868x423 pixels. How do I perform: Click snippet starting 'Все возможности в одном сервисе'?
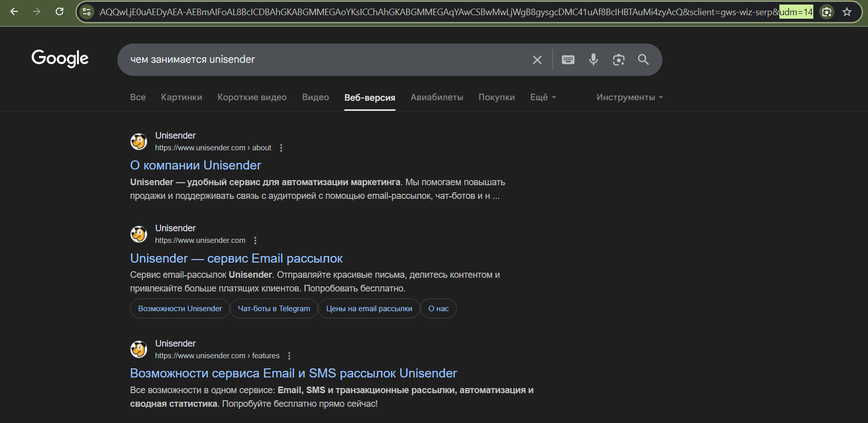332,397
